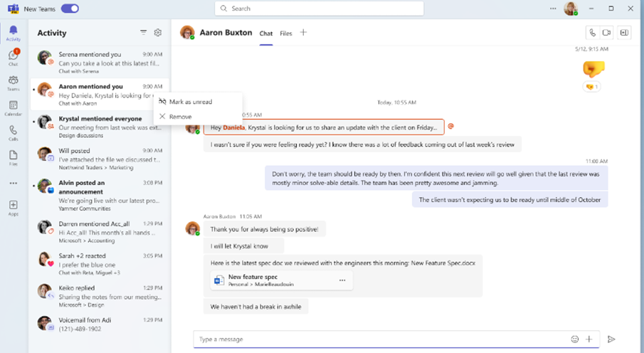
Task: Open the Activity feed in the sidebar
Action: coord(13,33)
